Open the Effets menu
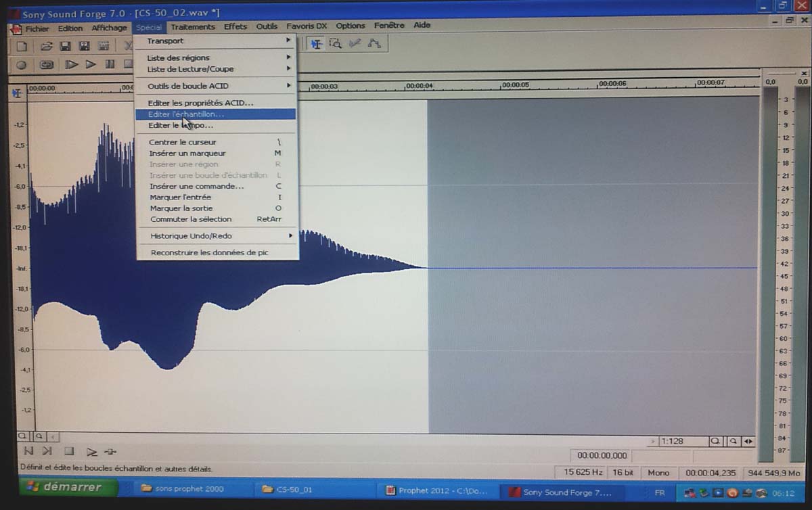Image resolution: width=812 pixels, height=510 pixels. [x=235, y=27]
